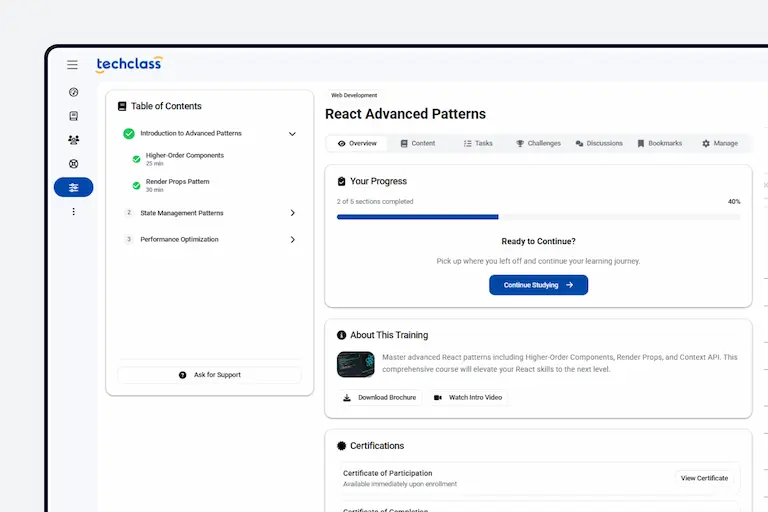This screenshot has width=768, height=512.
Task: Switch to the Content tab
Action: 418,144
